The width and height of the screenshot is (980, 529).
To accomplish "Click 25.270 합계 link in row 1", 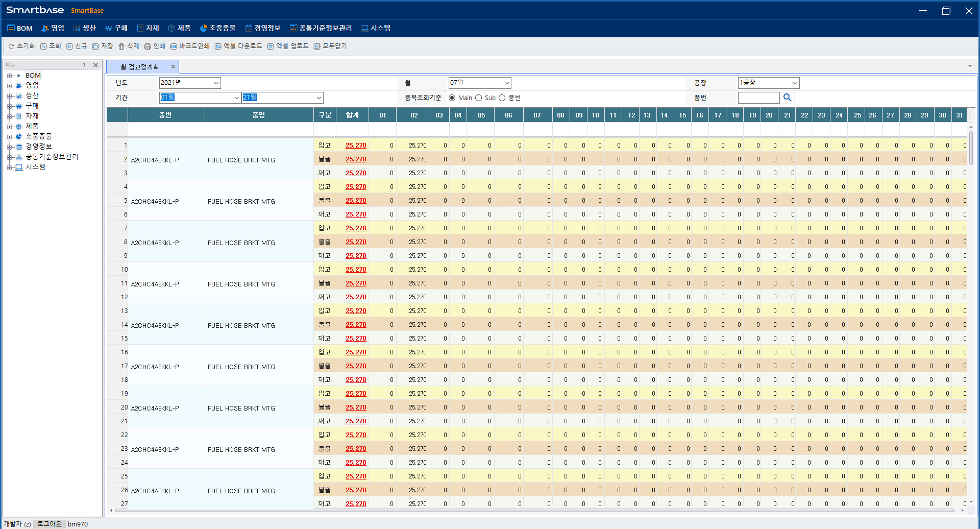I will pos(356,146).
